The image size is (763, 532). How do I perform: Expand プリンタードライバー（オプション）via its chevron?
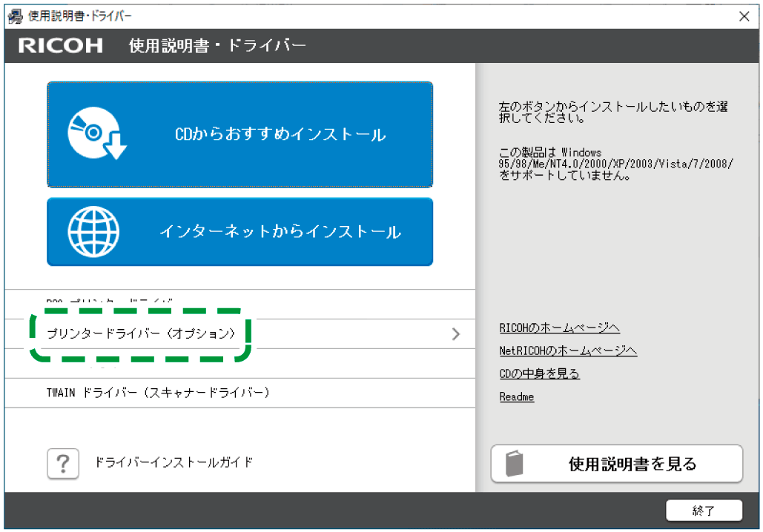click(x=455, y=333)
